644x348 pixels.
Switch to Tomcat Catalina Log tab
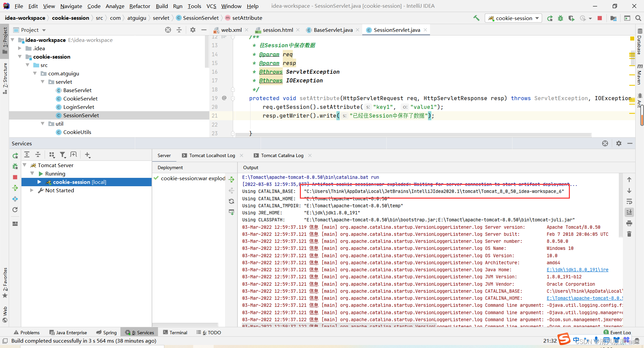pyautogui.click(x=282, y=155)
